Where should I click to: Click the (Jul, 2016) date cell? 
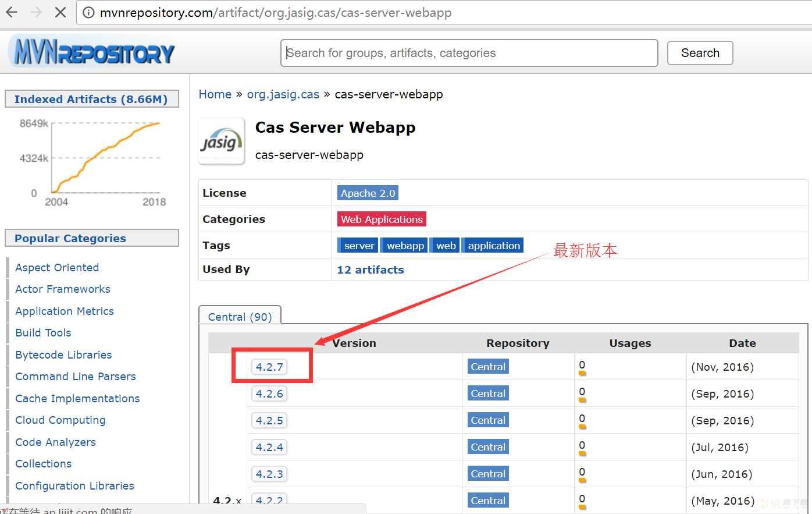pos(720,448)
